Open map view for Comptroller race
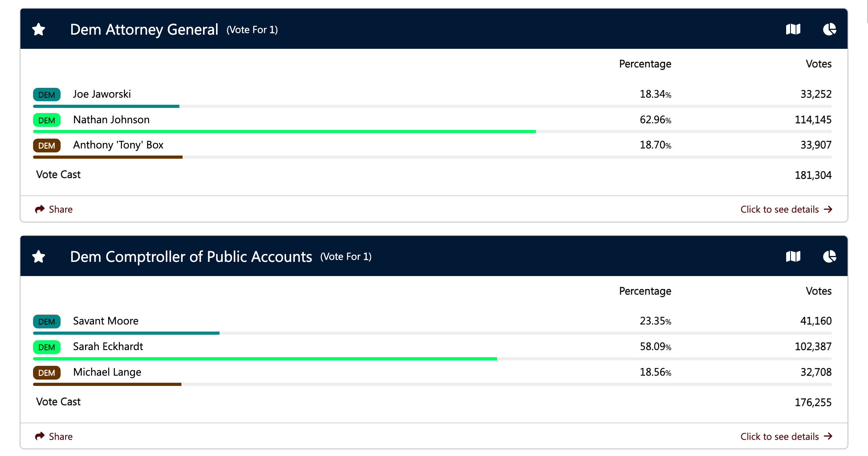This screenshot has height=456, width=868. point(793,256)
